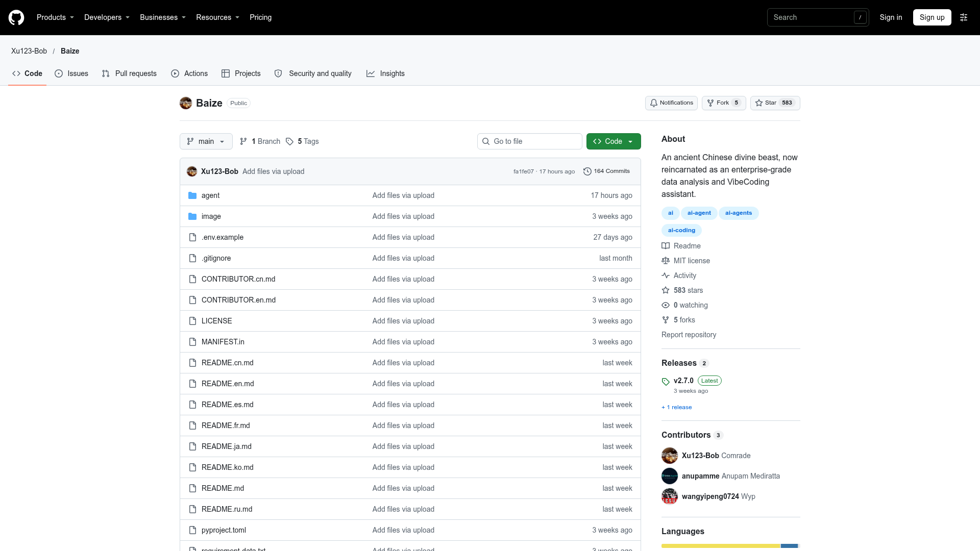Open the GitHub homepage logo
This screenshot has width=980, height=551.
[x=16, y=17]
